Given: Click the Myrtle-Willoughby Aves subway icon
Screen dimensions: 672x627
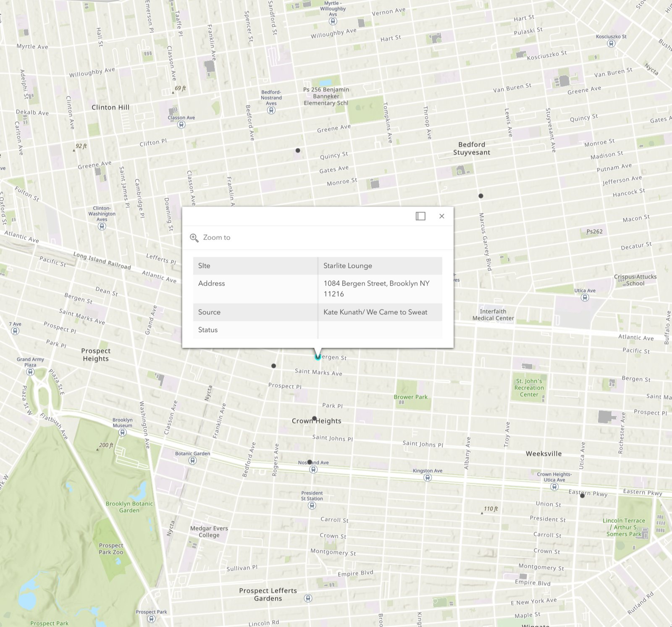Looking at the screenshot, I should coord(333,21).
